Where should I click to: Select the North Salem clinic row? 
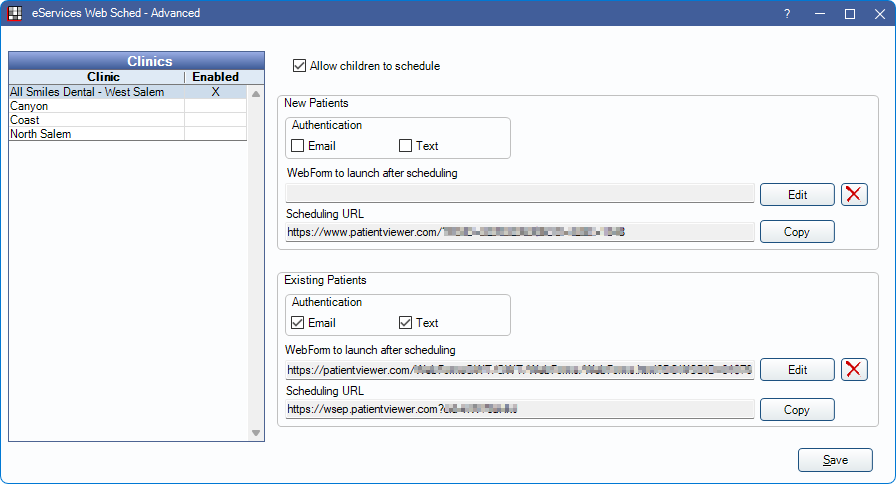[96, 134]
